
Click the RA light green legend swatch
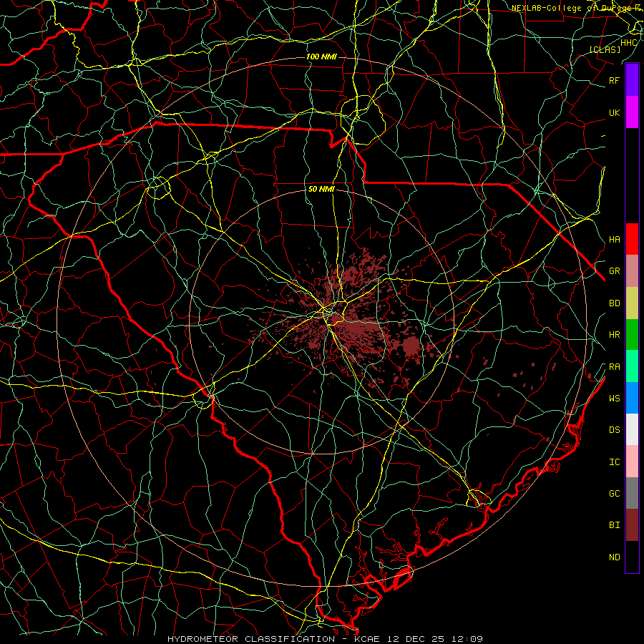(632, 366)
